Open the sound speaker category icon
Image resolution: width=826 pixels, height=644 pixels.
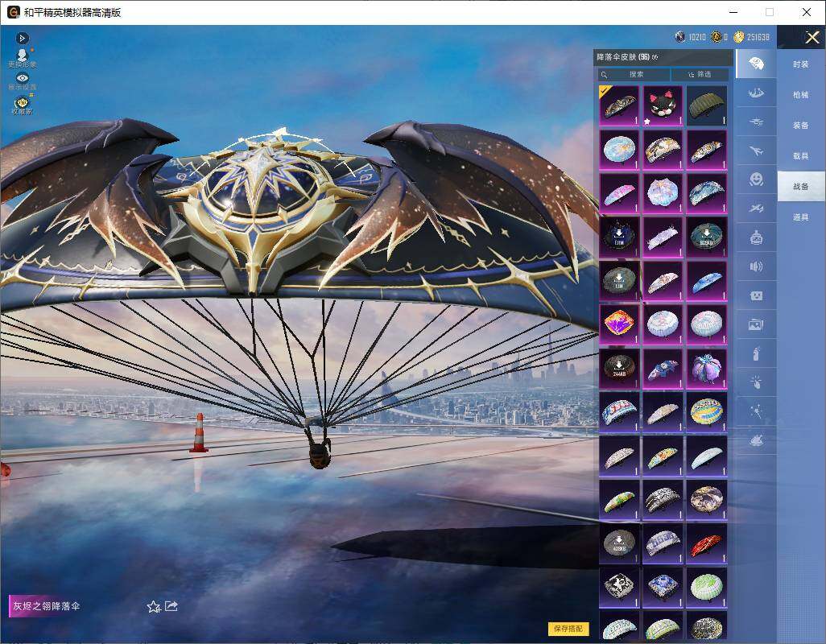click(x=756, y=266)
